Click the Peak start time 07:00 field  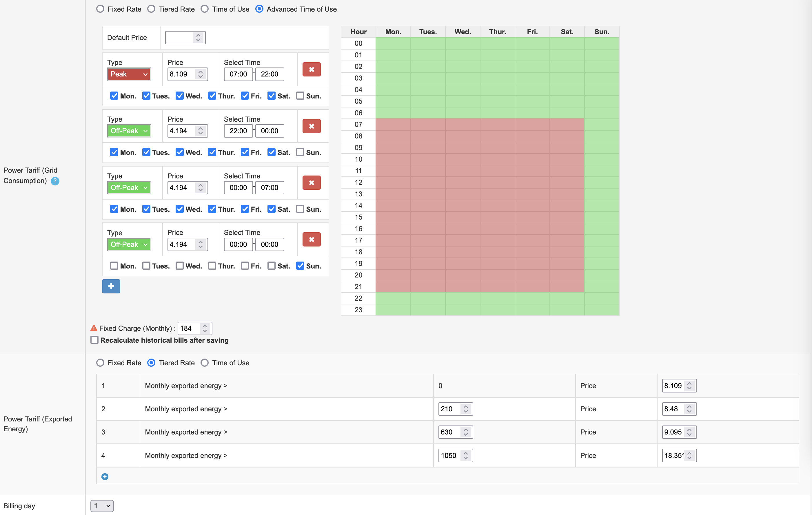click(x=238, y=74)
